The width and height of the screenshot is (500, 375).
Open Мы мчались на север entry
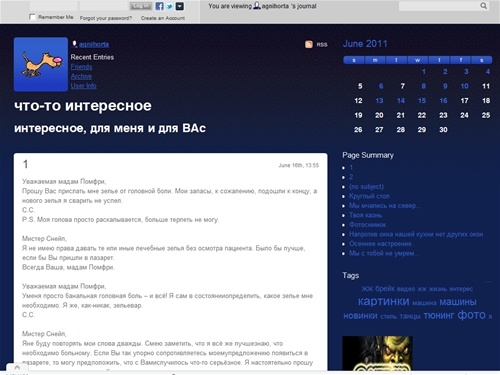(385, 206)
